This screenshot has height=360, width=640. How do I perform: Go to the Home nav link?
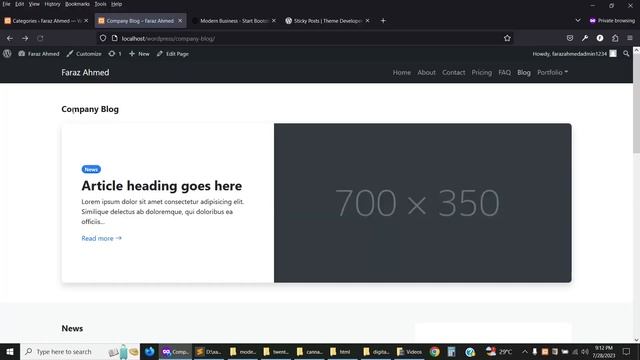tap(402, 72)
